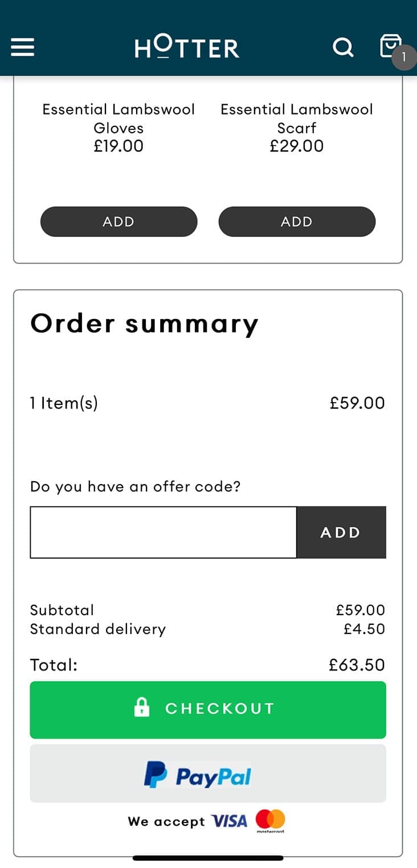
Task: Tap the Hotter logo to go home
Action: point(187,47)
